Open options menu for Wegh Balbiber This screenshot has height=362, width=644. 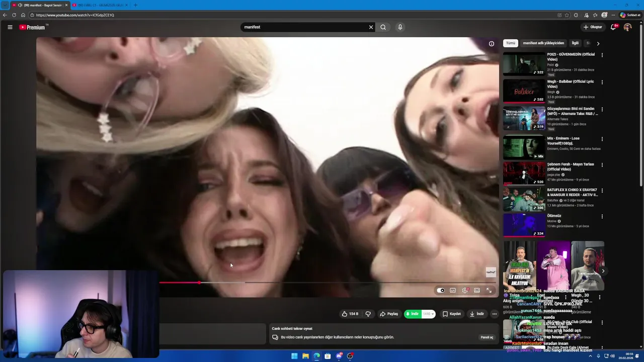pyautogui.click(x=602, y=82)
